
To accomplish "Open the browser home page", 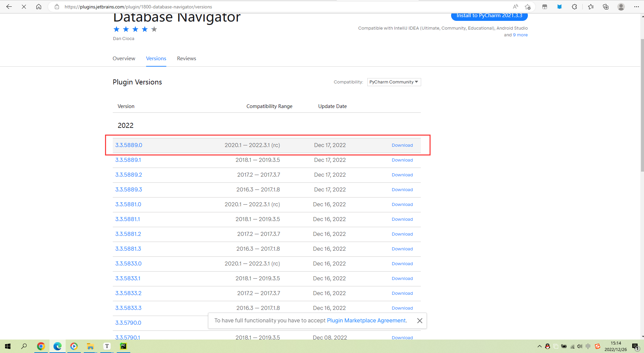I will click(x=39, y=7).
